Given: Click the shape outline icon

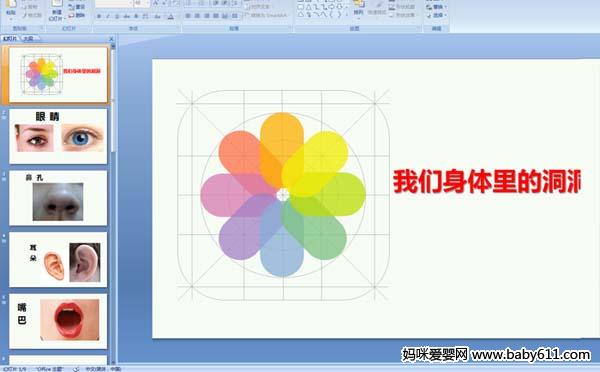Looking at the screenshot, I should tap(391, 7).
